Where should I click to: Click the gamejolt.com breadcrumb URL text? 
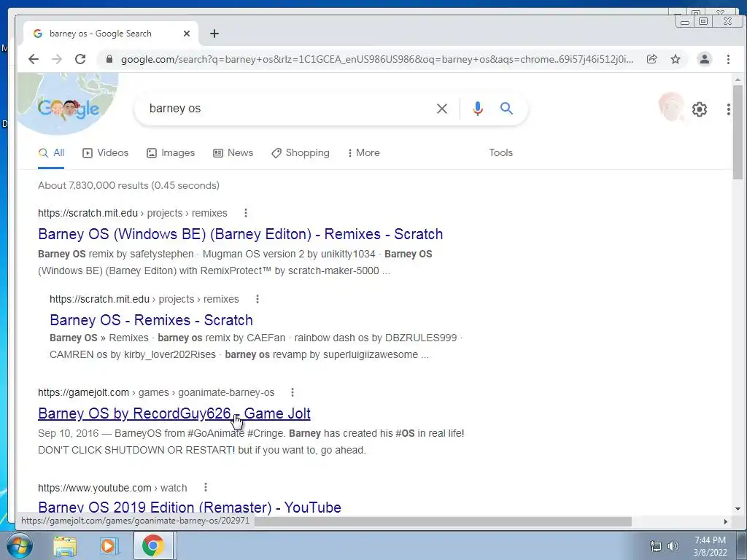tap(156, 392)
